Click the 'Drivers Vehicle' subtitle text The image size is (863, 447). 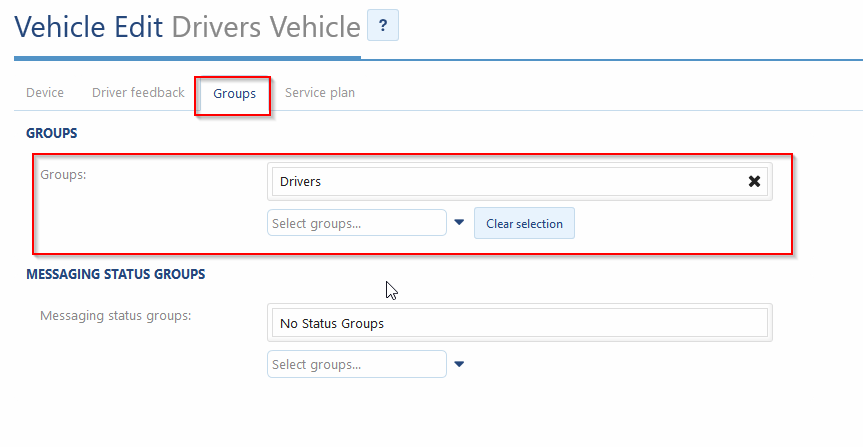coord(265,26)
